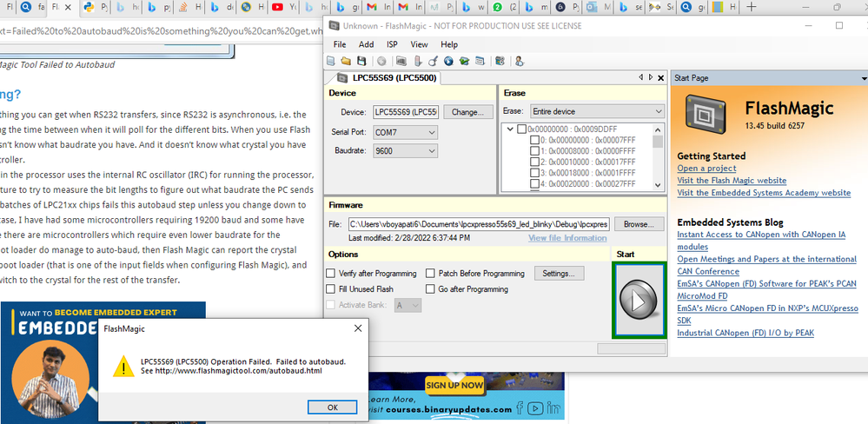This screenshot has height=424, width=868.
Task: Click the LinkedIn icon on the course ad
Action: coord(553,409)
